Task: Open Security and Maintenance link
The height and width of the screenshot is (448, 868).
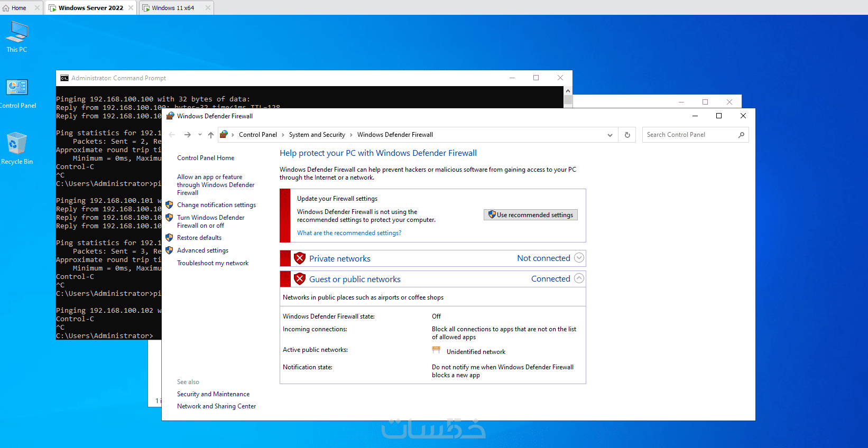Action: click(x=213, y=394)
